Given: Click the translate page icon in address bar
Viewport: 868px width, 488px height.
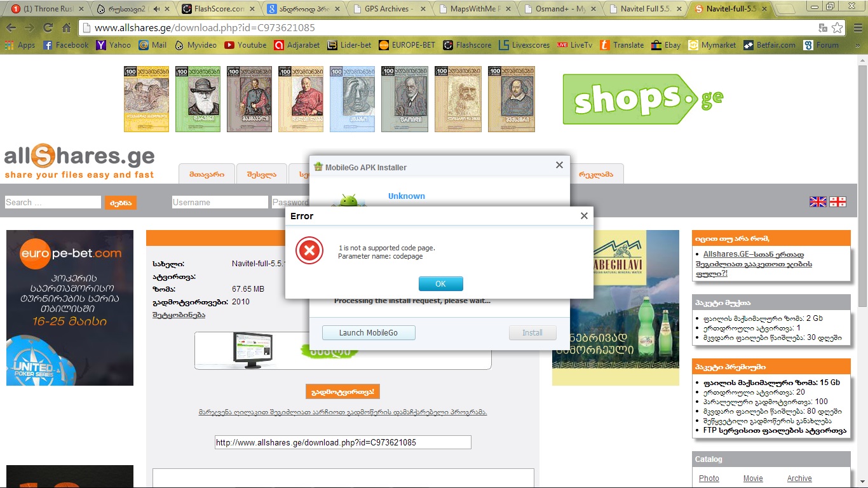Looking at the screenshot, I should (823, 28).
